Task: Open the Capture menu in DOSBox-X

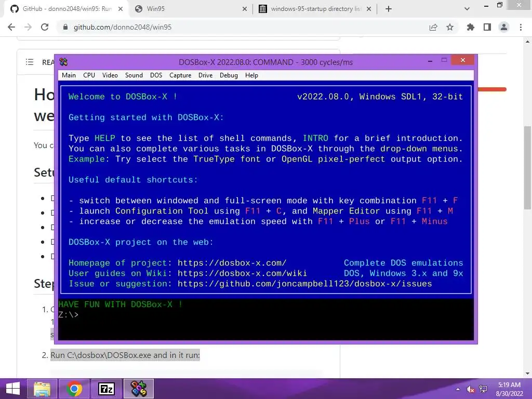Action: pos(180,75)
